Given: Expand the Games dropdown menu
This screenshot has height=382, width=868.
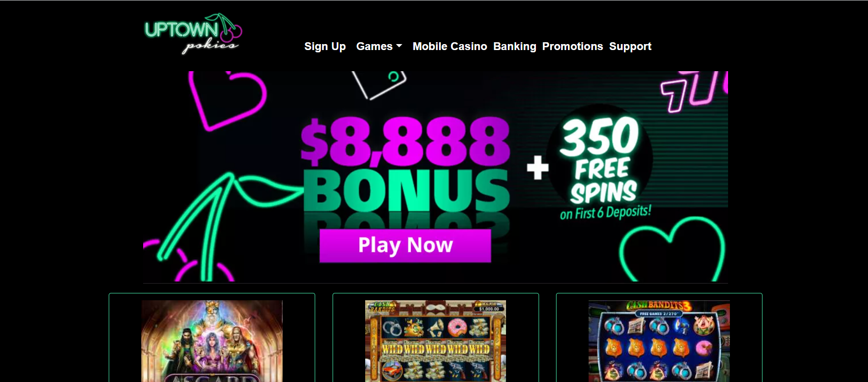Looking at the screenshot, I should (379, 46).
